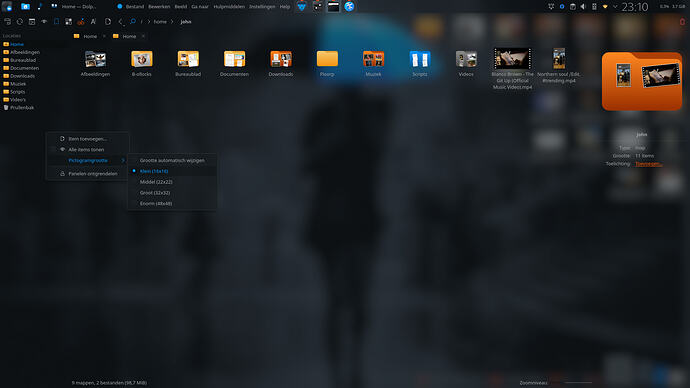Select the Northern soul mp4 file thumbnail
690x388 pixels.
[559, 59]
